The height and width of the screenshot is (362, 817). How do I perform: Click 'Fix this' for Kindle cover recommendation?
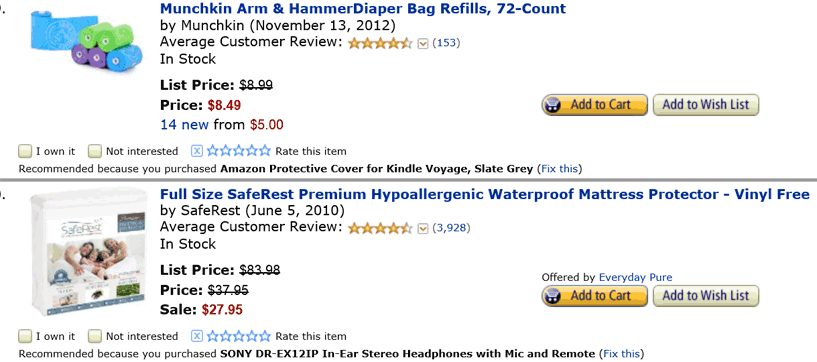(560, 169)
